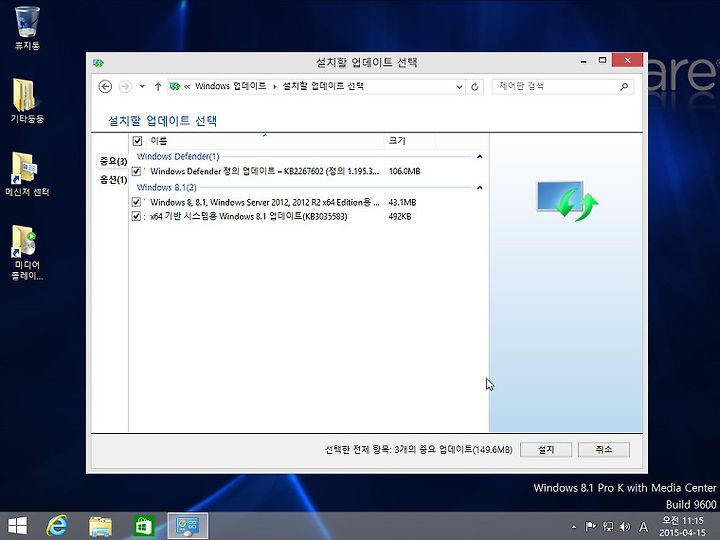Click the 106.0MB size value

click(x=404, y=171)
